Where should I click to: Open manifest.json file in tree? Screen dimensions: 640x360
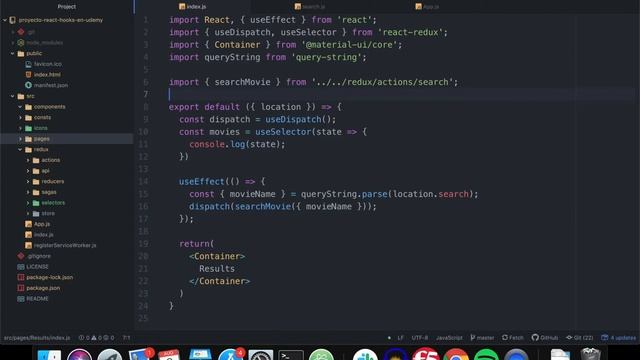coord(51,85)
